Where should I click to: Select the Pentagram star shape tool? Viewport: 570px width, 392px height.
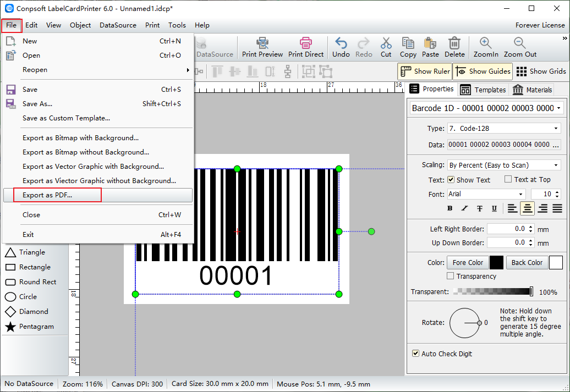(x=30, y=327)
